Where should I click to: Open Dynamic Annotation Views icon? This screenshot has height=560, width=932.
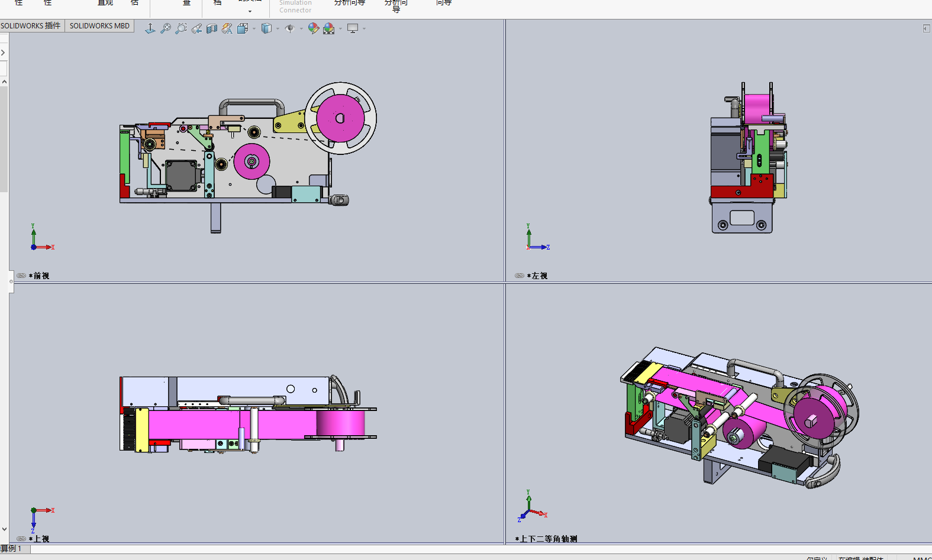tap(227, 28)
